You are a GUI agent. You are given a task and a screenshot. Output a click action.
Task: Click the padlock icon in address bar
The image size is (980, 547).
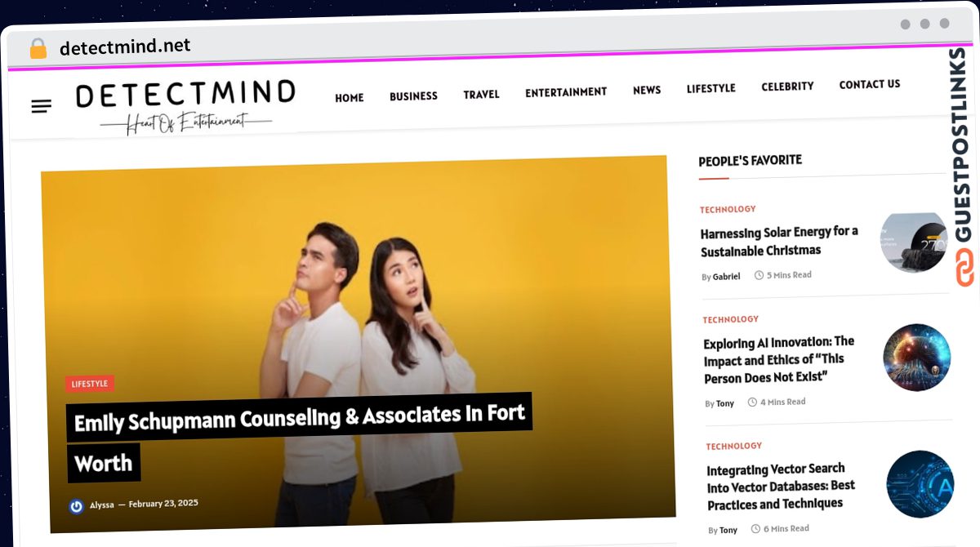click(x=38, y=48)
